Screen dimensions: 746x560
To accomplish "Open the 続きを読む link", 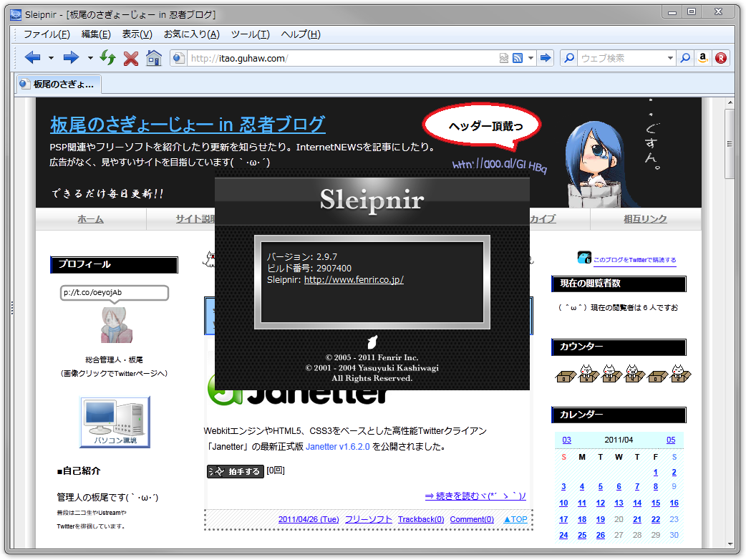I will coord(475,496).
